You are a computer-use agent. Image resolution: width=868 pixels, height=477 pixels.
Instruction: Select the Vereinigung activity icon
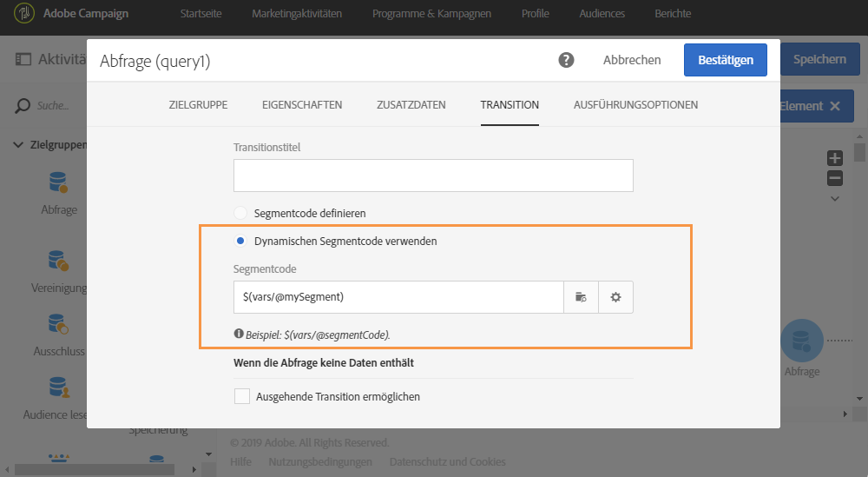click(59, 260)
